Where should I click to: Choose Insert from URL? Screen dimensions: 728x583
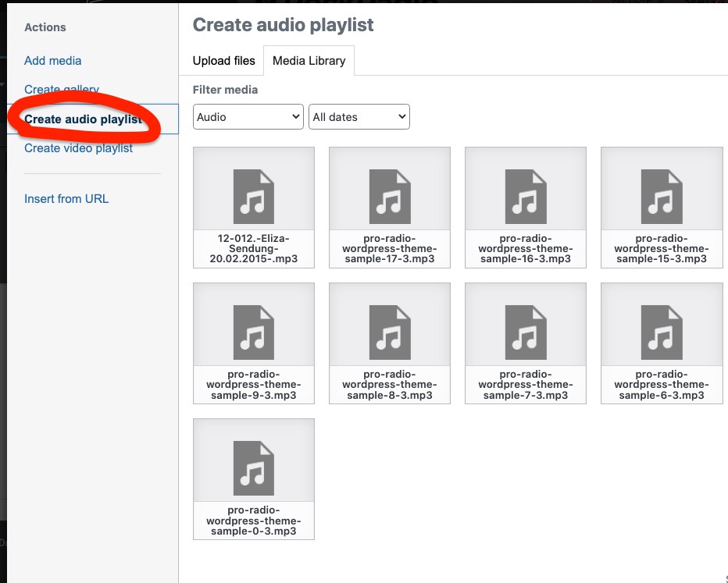coord(66,199)
